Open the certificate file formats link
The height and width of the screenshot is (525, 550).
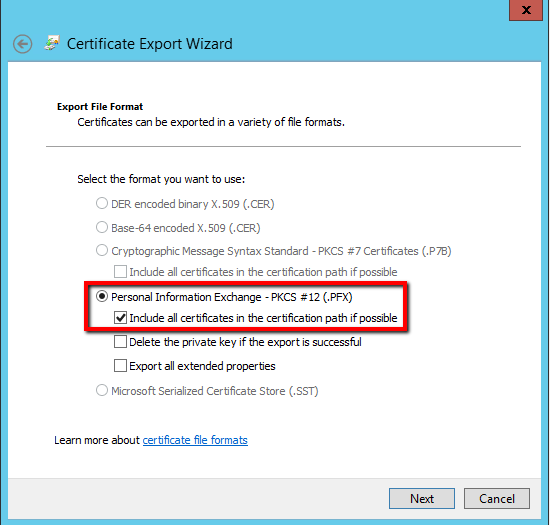[x=195, y=440]
